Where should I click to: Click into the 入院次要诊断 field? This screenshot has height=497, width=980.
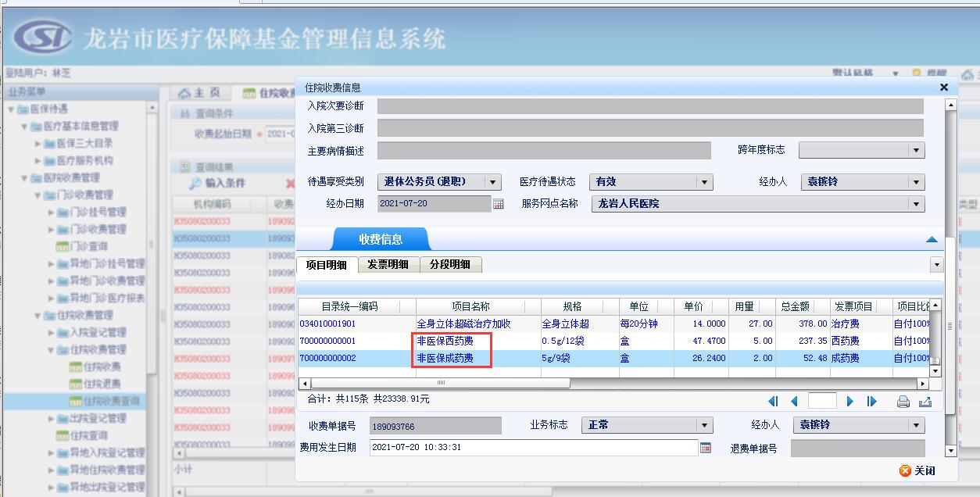point(650,106)
